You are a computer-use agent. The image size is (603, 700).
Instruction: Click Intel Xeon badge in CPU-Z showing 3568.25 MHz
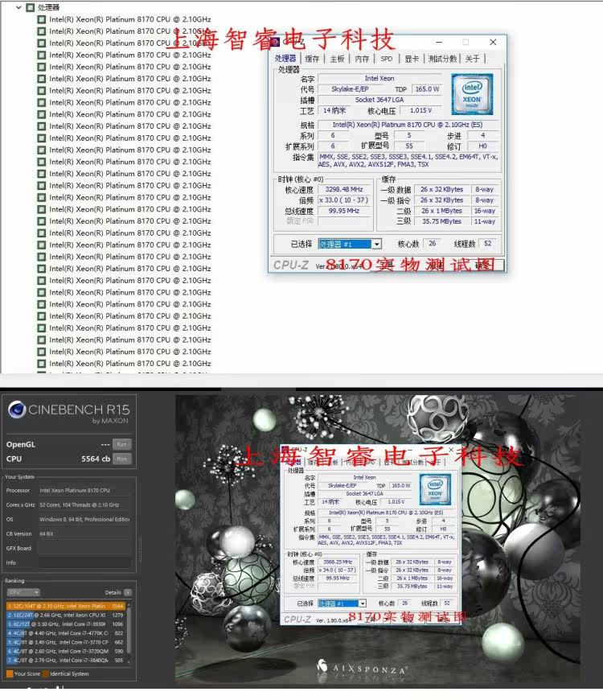[435, 489]
